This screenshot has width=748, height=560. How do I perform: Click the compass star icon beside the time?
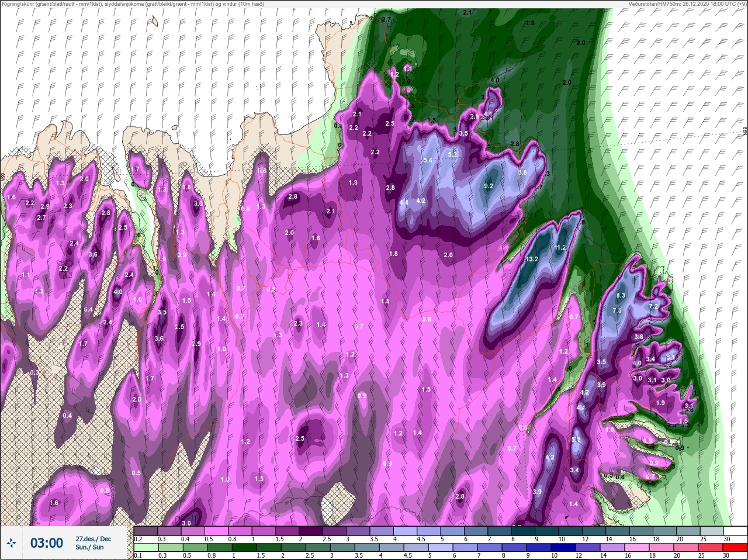click(x=12, y=543)
